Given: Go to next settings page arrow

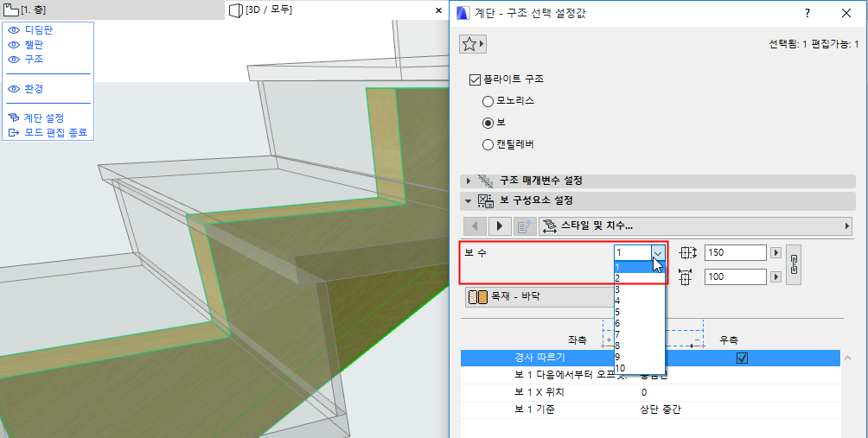Looking at the screenshot, I should (500, 225).
